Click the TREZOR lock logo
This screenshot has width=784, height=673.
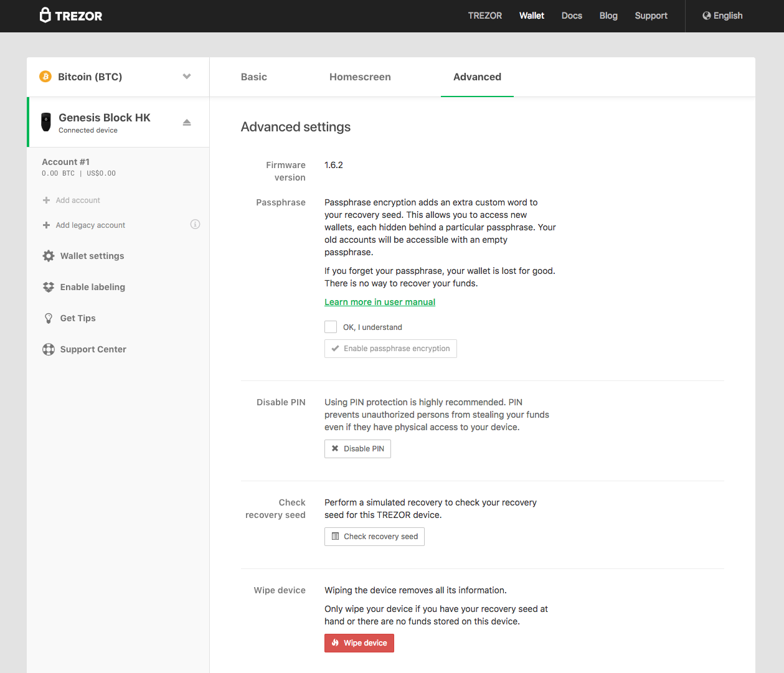point(45,16)
